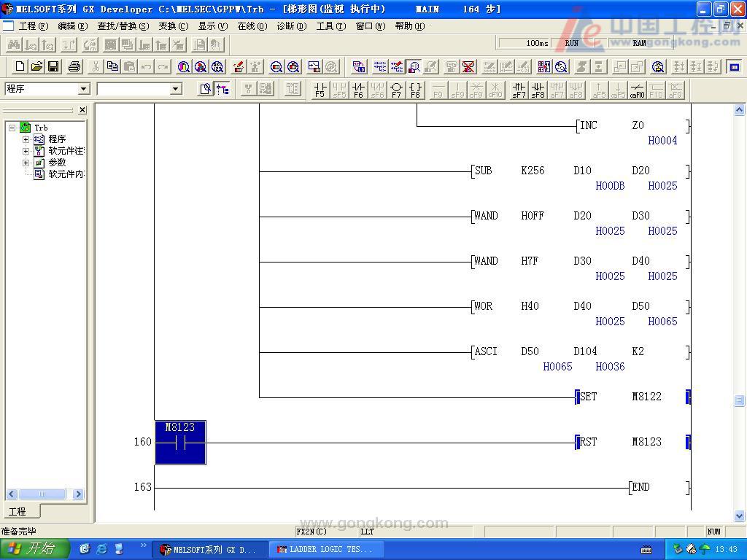Toggle monitor mode magnifier icon in toolbar
This screenshot has width=747, height=560.
pos(414,67)
